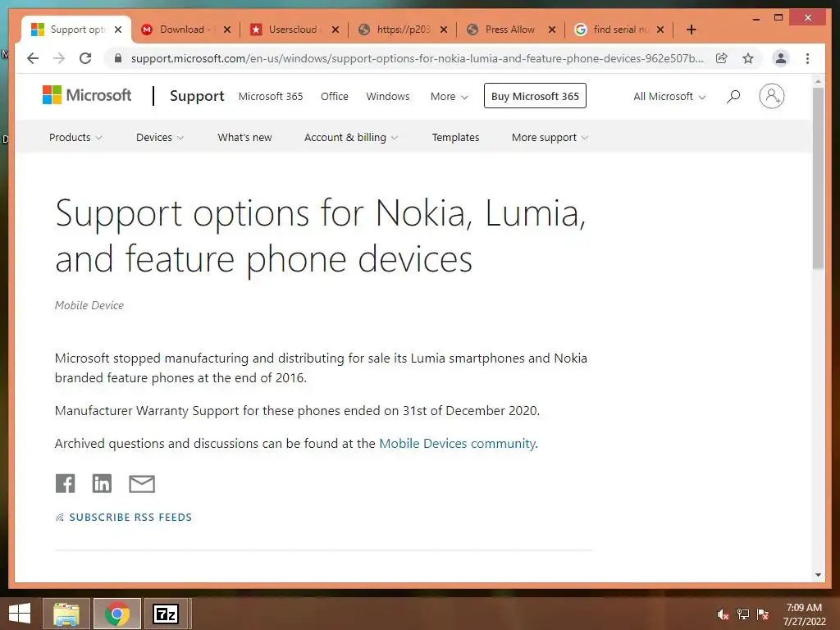Click the page vertical scrollbar thumb
840x630 pixels.
(818, 178)
